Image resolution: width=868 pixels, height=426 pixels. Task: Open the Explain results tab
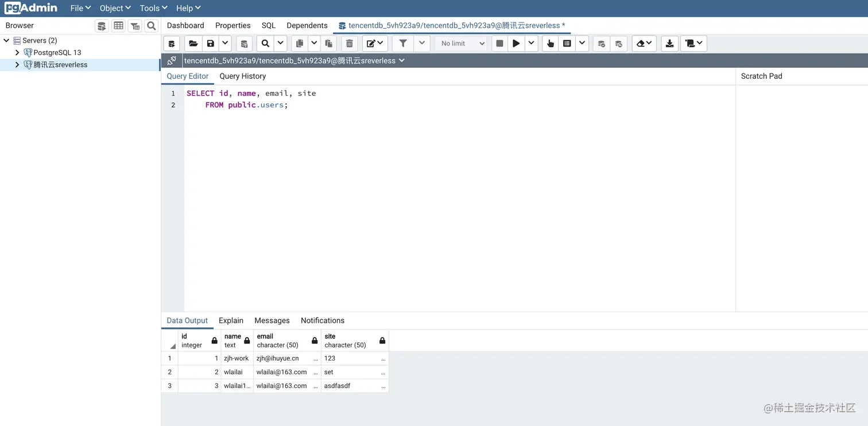[231, 321]
